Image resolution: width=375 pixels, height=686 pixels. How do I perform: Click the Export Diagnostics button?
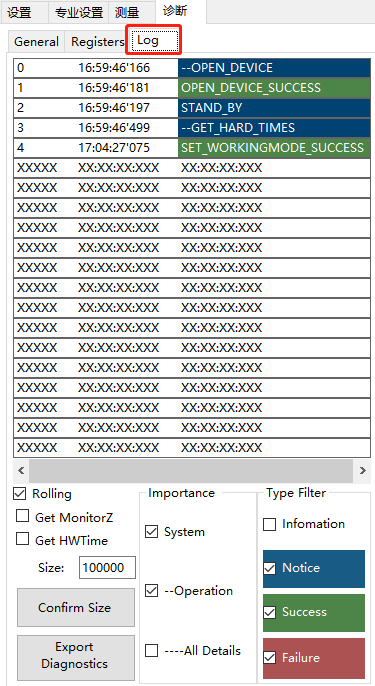coord(76,656)
